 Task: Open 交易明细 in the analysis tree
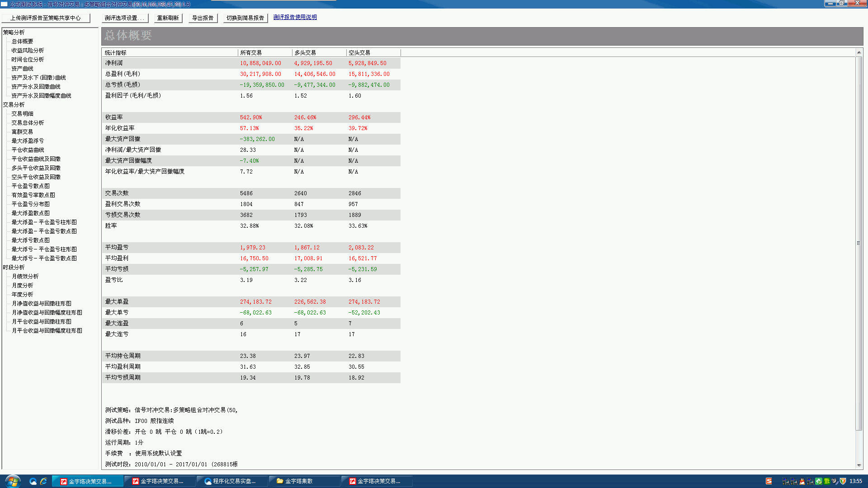pos(22,114)
